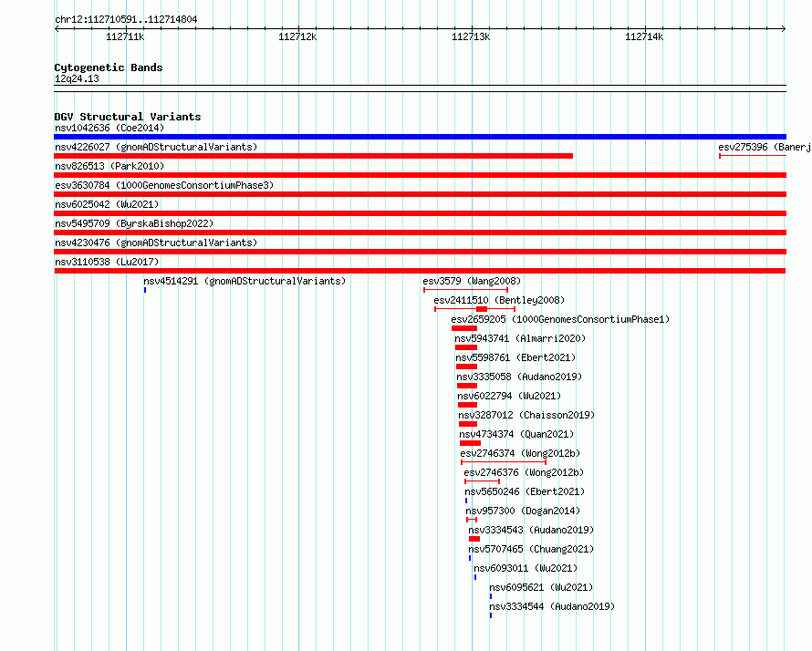
Task: Open nsv4734374 (Quan2021) variant label
Action: 516,434
